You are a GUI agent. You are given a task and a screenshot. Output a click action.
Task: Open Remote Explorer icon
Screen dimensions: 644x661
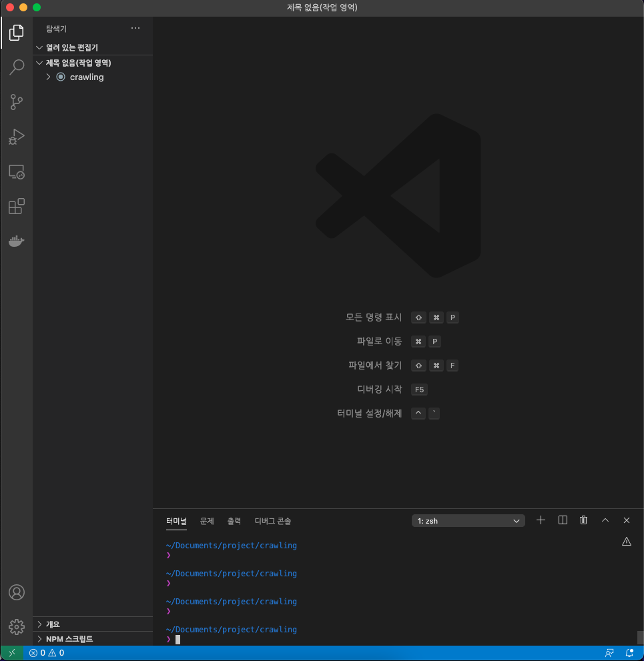pyautogui.click(x=17, y=171)
